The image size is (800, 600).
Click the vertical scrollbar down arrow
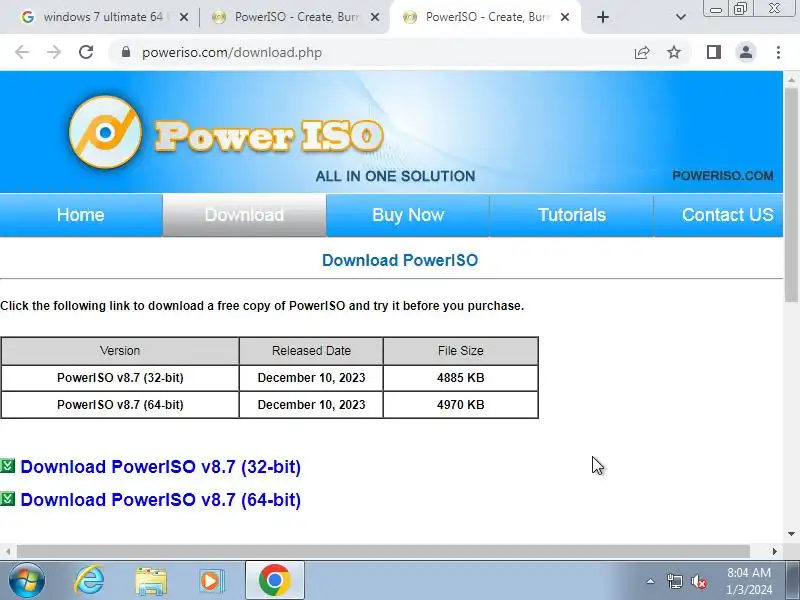791,534
